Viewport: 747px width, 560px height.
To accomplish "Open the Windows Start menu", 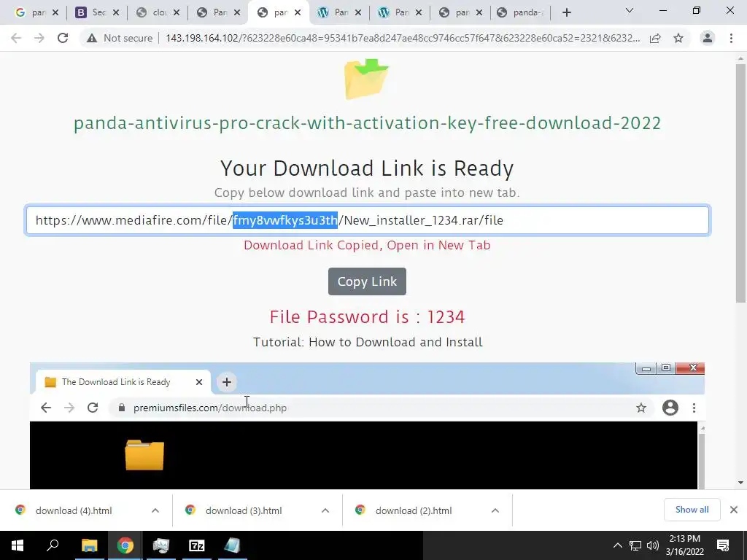I will (18, 545).
